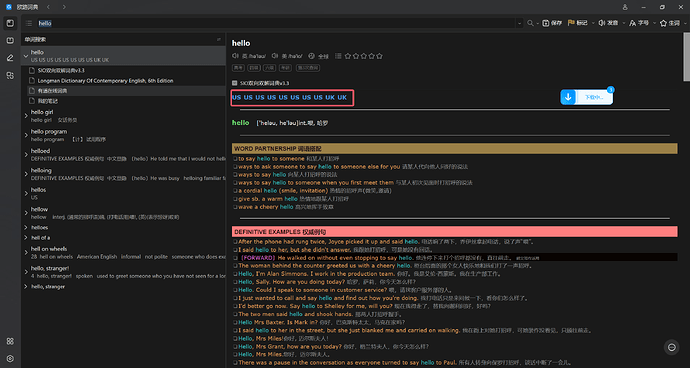
Task: Select Longman Dictionary Of Contemporary English entry
Action: click(105, 81)
